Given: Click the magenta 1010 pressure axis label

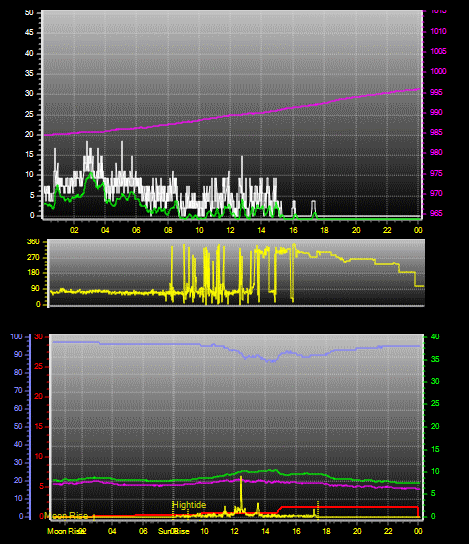Looking at the screenshot, I should click(x=438, y=32).
